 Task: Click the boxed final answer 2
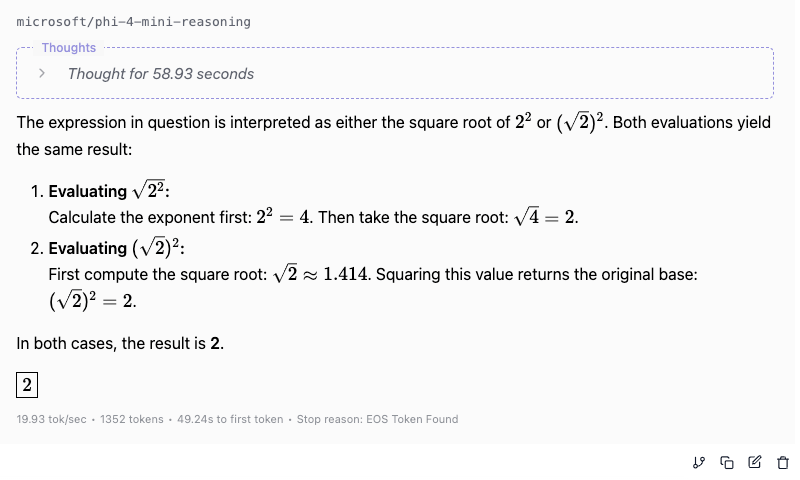click(x=27, y=384)
